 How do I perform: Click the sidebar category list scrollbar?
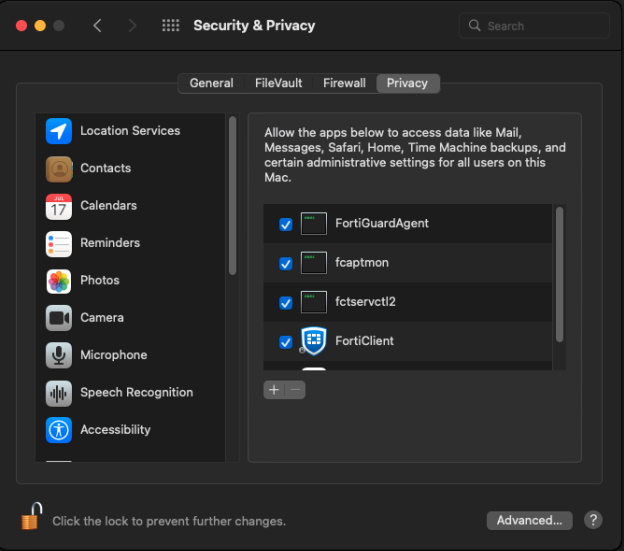pos(233,195)
